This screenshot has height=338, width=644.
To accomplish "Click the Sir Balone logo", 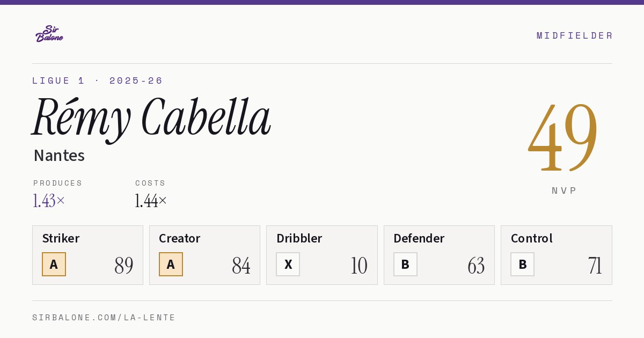I will (x=49, y=34).
